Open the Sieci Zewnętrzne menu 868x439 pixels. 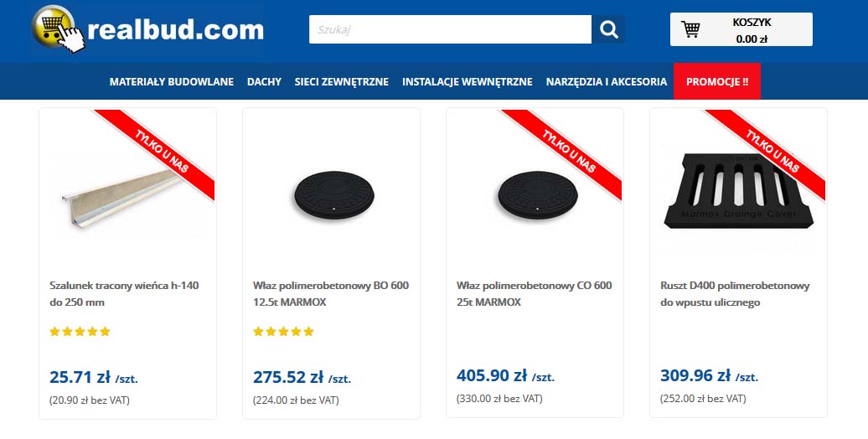pyautogui.click(x=341, y=82)
